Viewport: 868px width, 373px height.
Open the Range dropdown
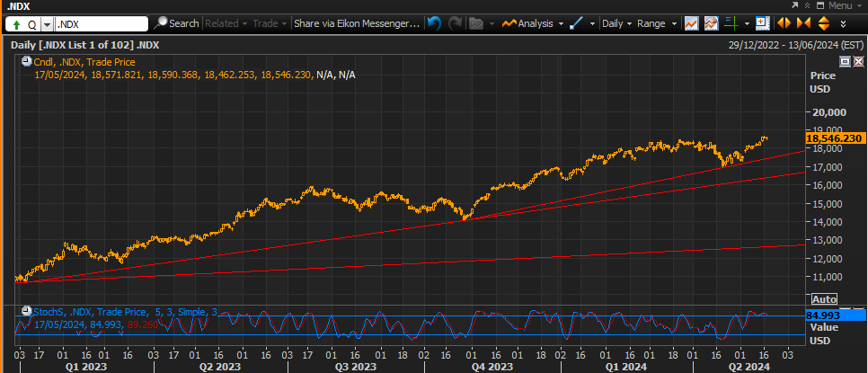[x=657, y=23]
